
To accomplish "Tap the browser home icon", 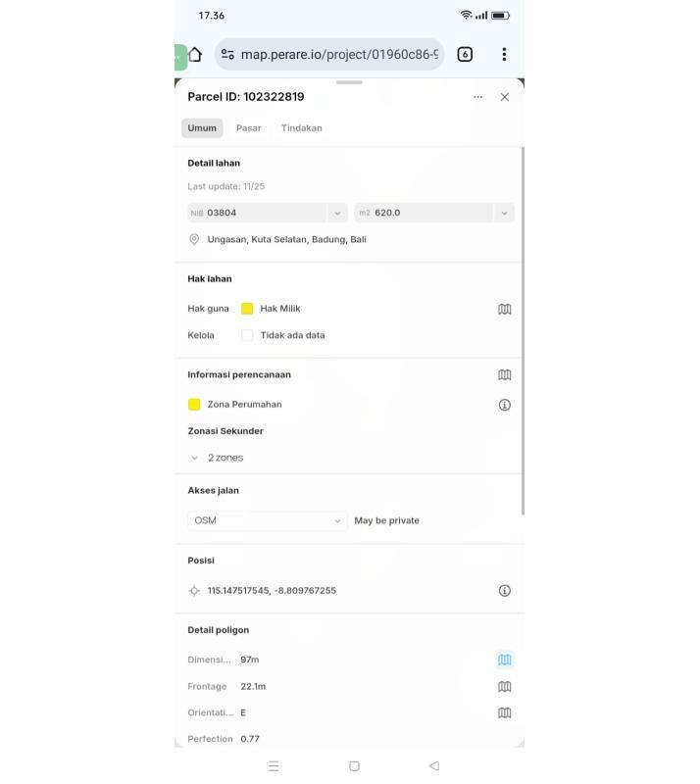I will [x=194, y=55].
